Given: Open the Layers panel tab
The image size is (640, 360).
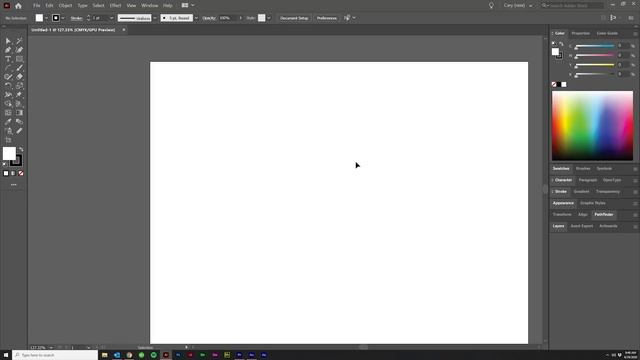Looking at the screenshot, I should [x=558, y=226].
